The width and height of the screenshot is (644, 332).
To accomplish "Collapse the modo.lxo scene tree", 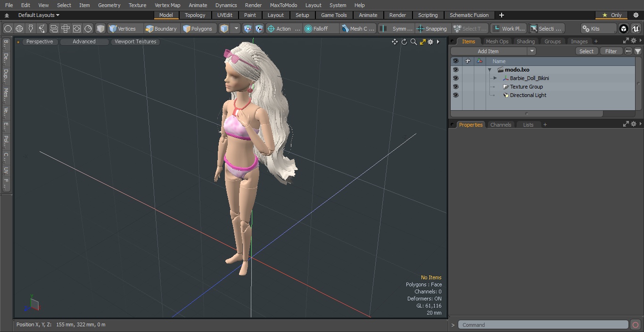I will pos(489,70).
